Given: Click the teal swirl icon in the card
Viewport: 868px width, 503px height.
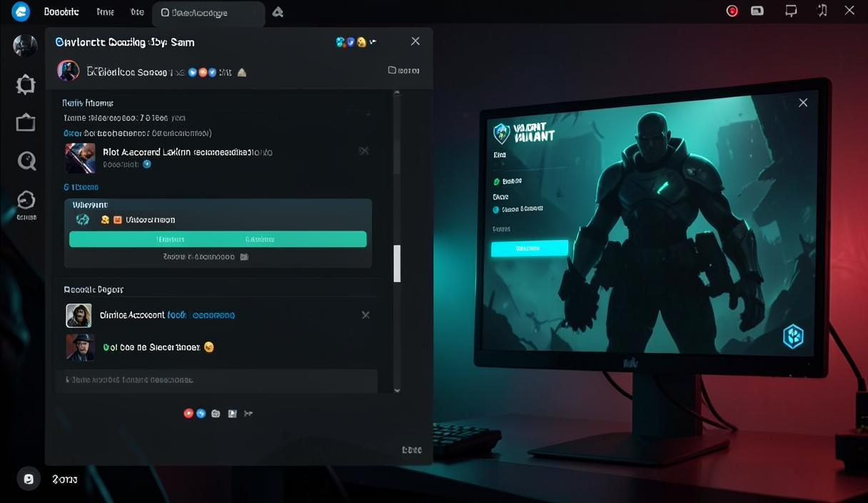Looking at the screenshot, I should [x=83, y=219].
